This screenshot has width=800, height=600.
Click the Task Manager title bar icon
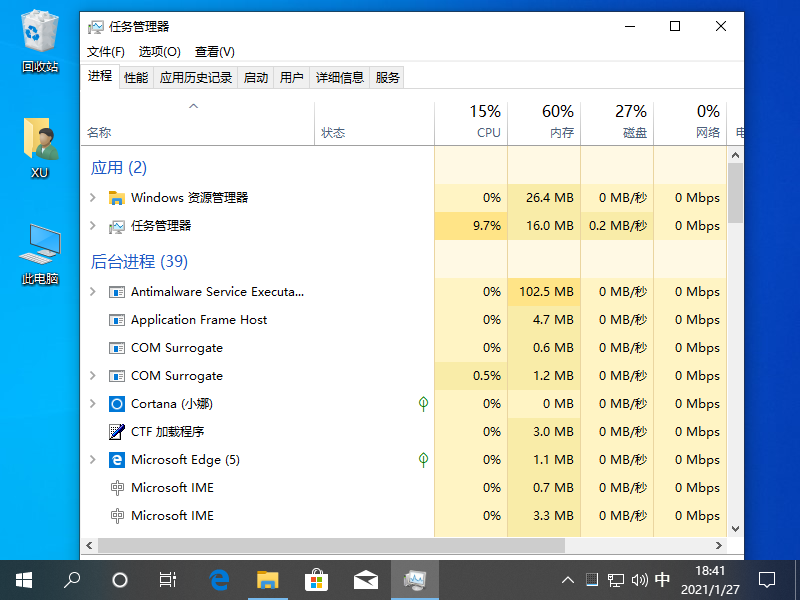[x=96, y=27]
